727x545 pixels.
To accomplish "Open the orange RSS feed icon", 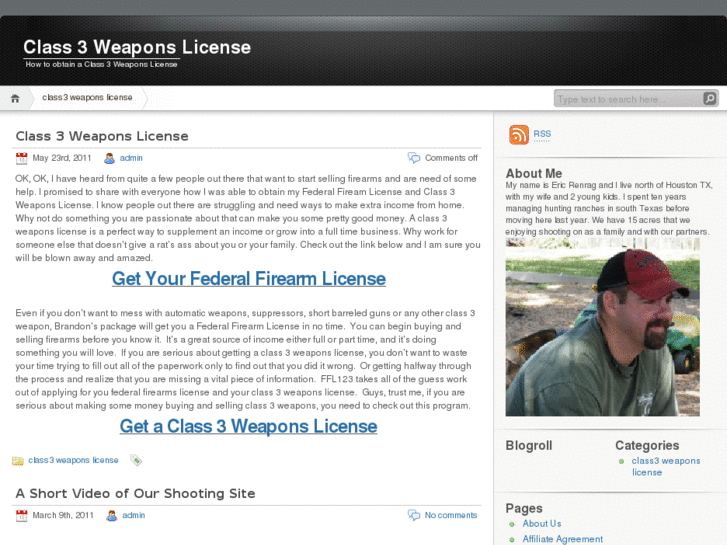I will (x=519, y=135).
